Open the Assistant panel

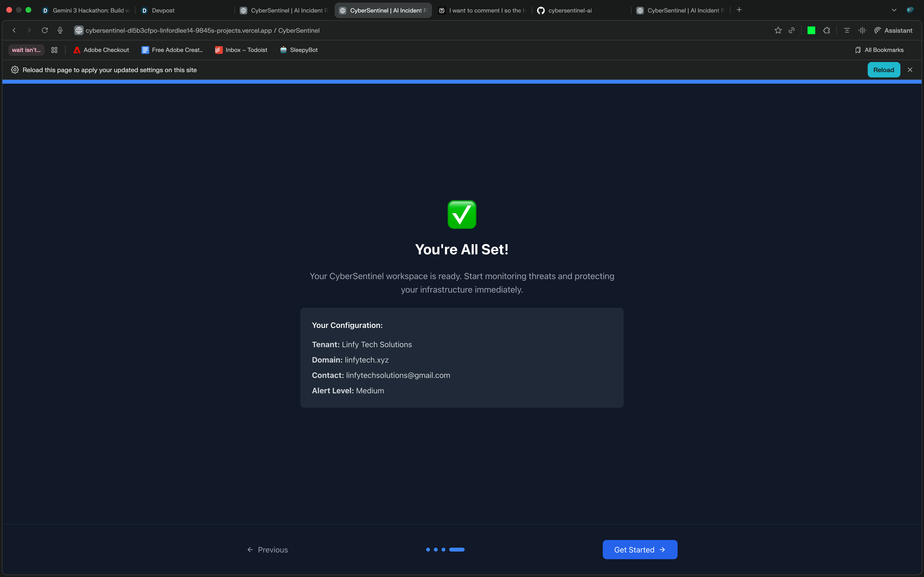click(893, 31)
